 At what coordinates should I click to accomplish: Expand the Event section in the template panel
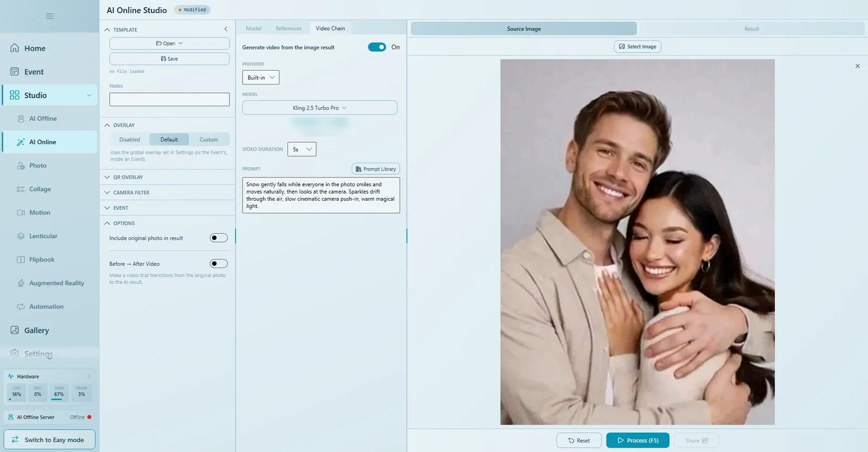point(168,208)
